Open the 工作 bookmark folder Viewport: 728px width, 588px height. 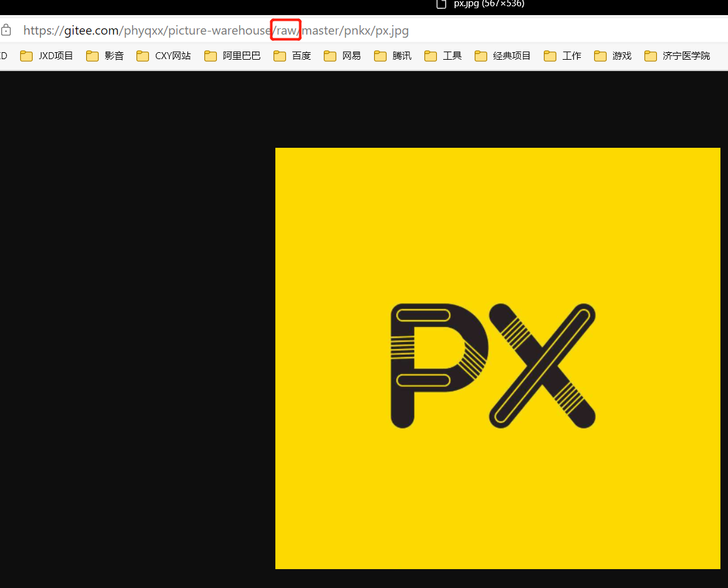pyautogui.click(x=562, y=56)
